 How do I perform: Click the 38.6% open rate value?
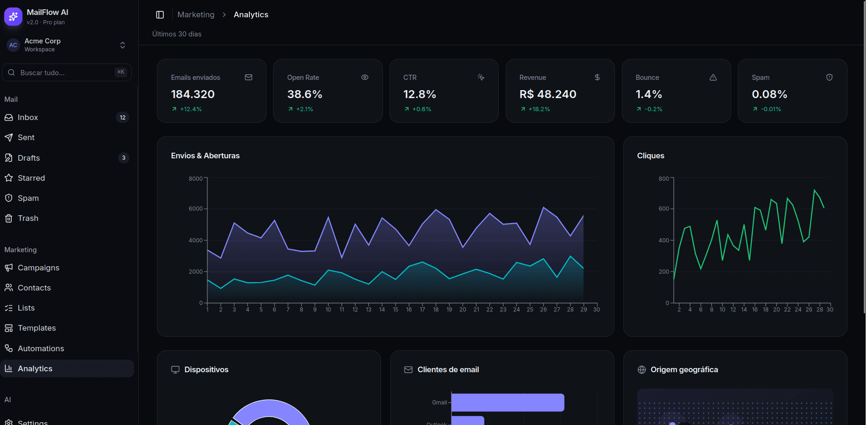(304, 94)
